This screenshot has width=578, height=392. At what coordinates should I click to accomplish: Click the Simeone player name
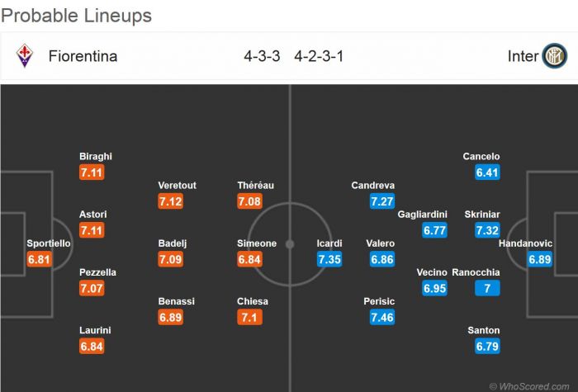257,243
